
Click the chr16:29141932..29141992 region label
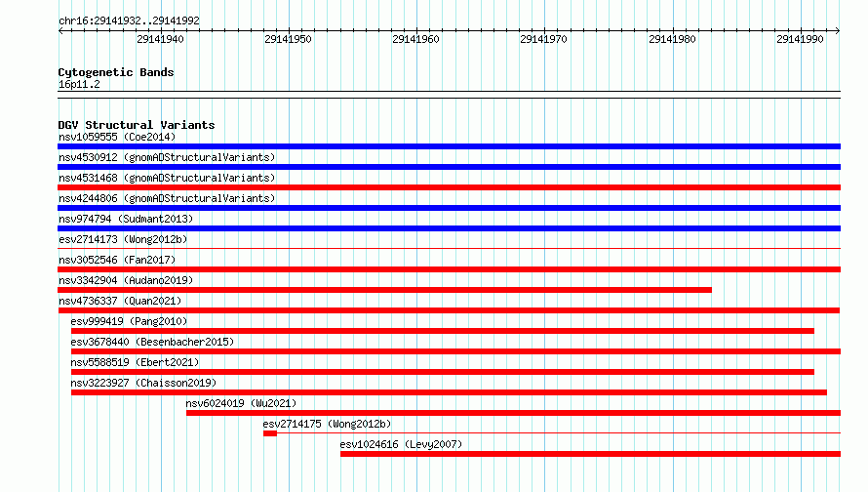129,20
